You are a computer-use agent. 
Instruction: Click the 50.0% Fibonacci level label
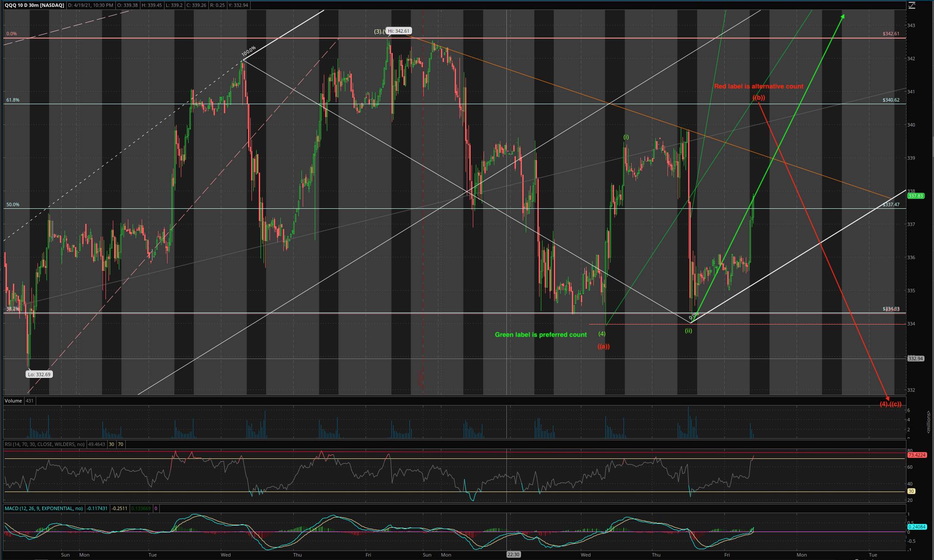(x=12, y=204)
